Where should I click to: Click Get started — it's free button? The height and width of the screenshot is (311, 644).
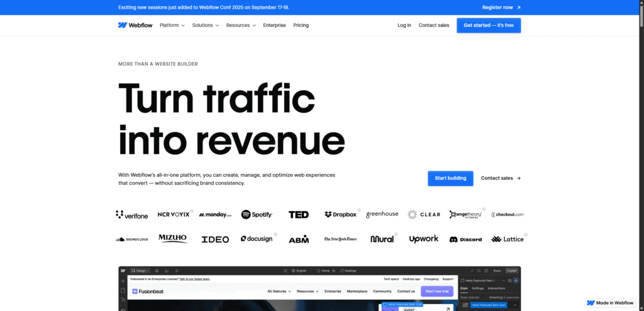tap(489, 25)
